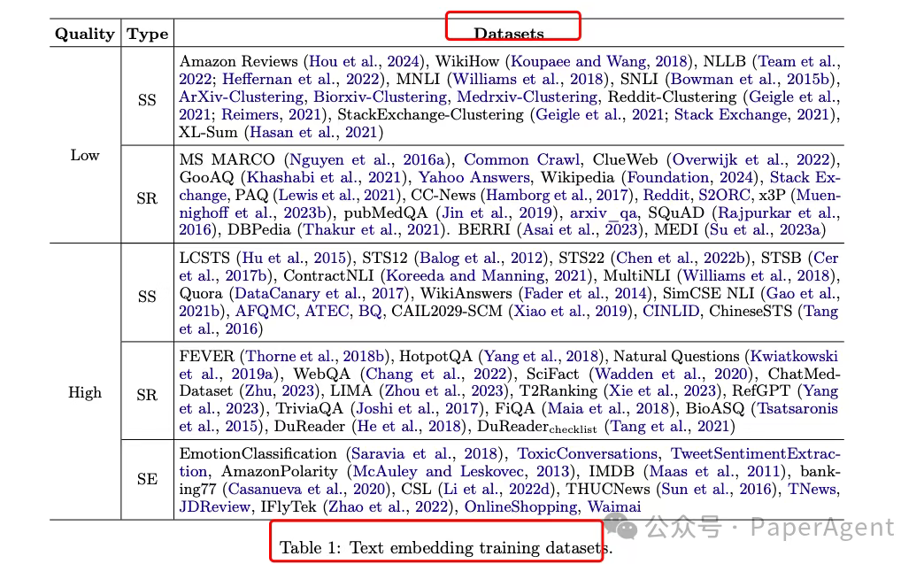Follow the Jin et al., 2019 citation
Screen dimensions: 924x564
pos(497,212)
